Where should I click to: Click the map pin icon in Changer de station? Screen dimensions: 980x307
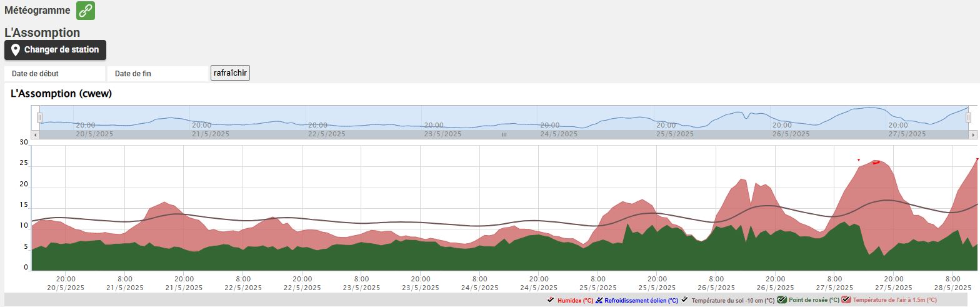pyautogui.click(x=16, y=50)
